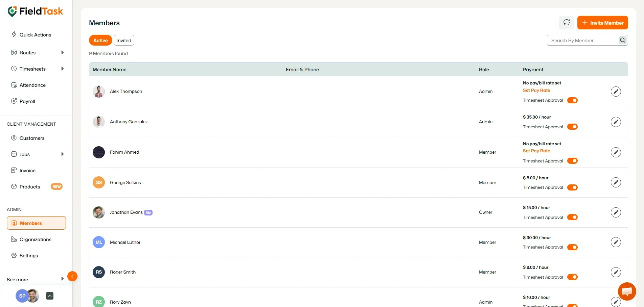Click the Attendance calendar icon
The image size is (644, 307).
14,85
